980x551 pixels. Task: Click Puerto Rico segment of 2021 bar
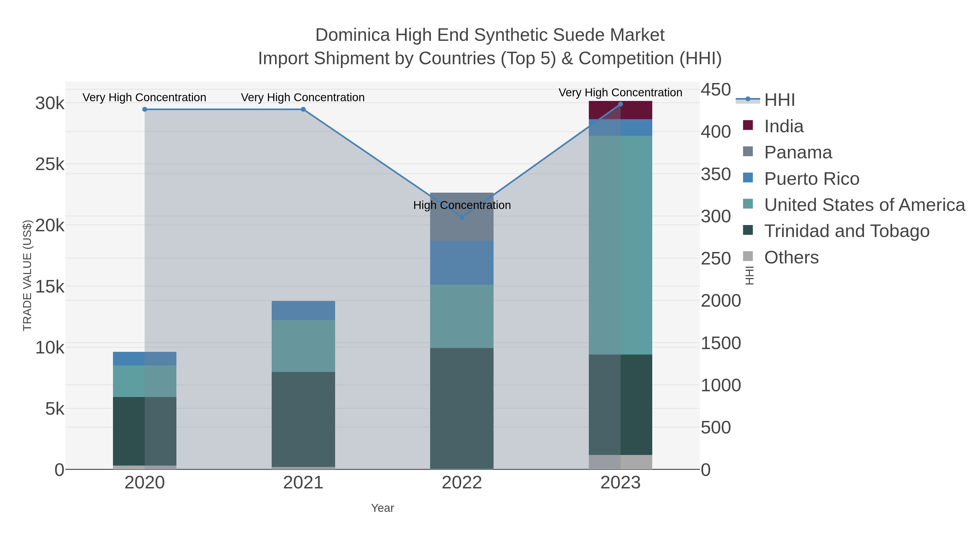(303, 311)
